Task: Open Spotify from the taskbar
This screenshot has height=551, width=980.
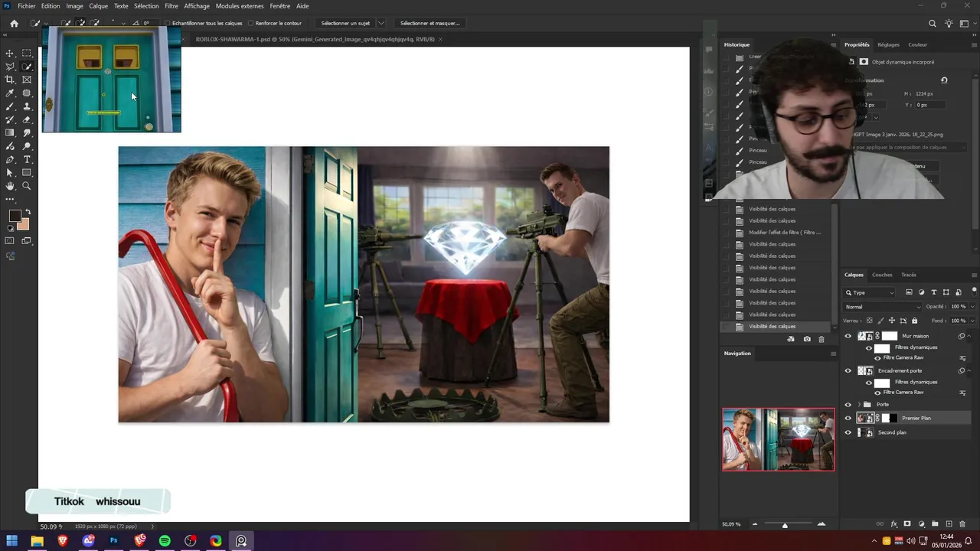Action: [x=165, y=541]
